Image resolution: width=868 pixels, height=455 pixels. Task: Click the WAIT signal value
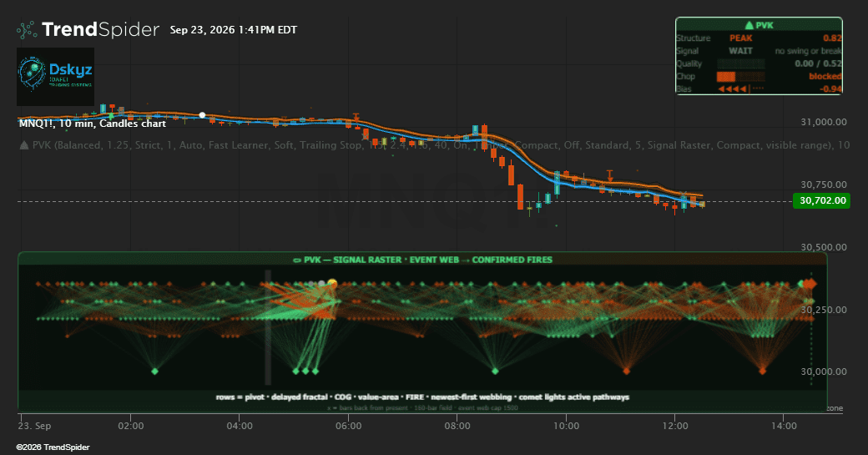pyautogui.click(x=740, y=51)
